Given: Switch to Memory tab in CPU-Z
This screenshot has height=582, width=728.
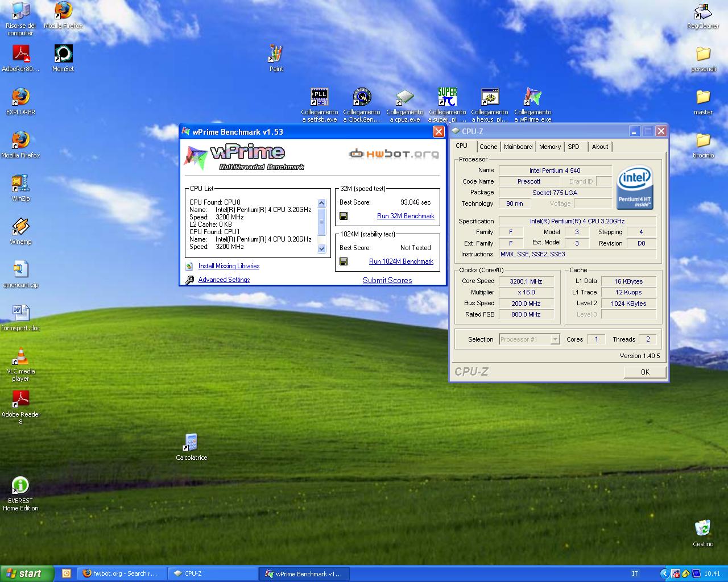Looking at the screenshot, I should [x=550, y=147].
